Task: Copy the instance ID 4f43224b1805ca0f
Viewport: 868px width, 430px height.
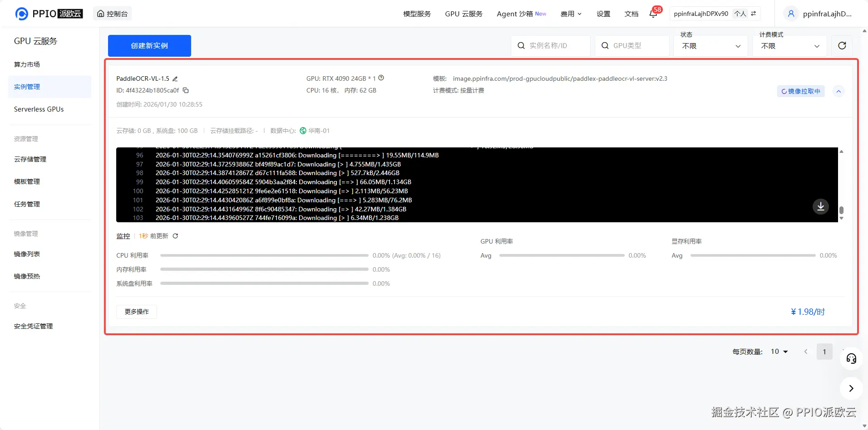Action: (x=186, y=90)
